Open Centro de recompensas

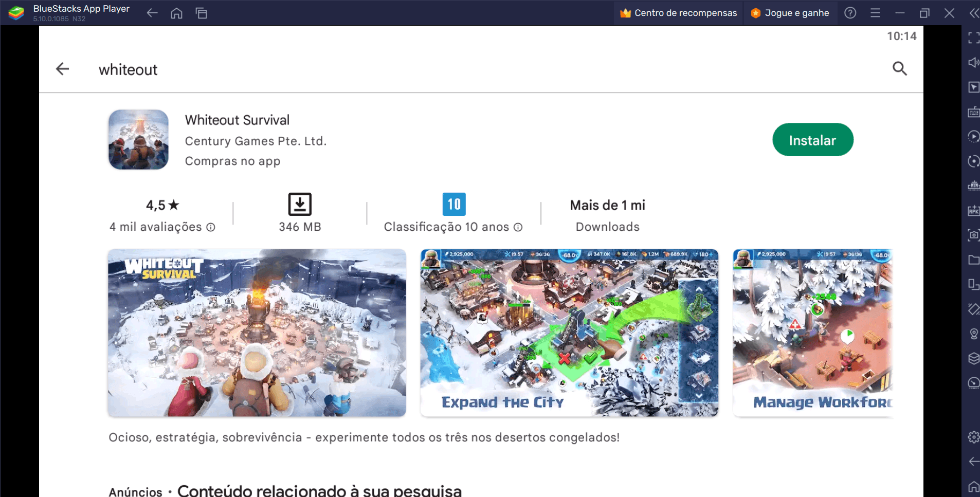[678, 13]
